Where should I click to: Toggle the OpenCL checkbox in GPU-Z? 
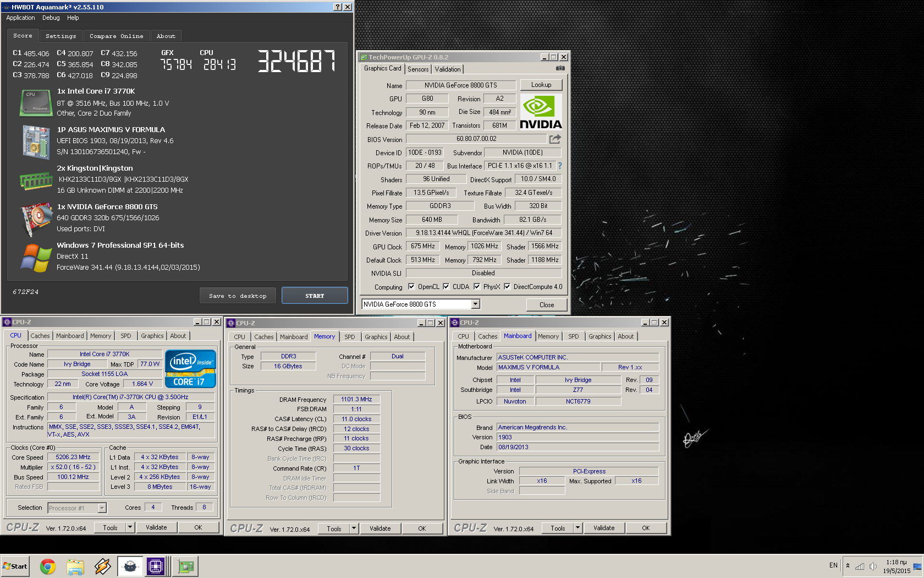click(x=411, y=286)
